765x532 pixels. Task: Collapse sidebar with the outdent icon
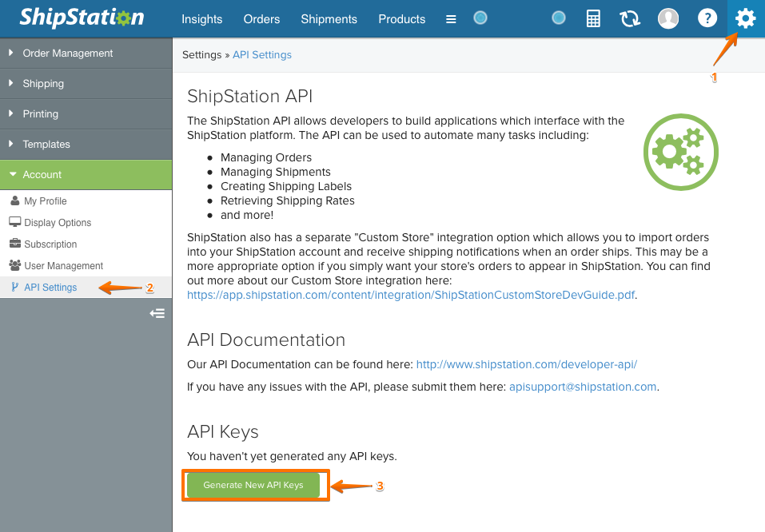click(x=157, y=313)
